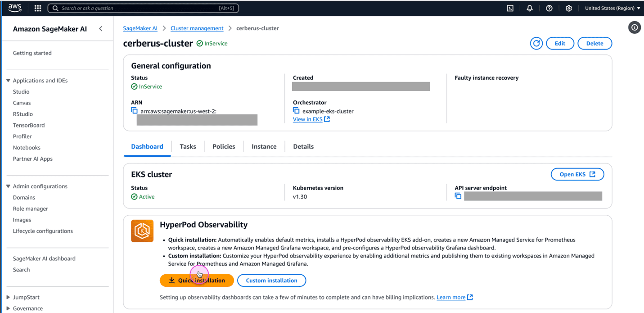Screen dimensions: 644x313
Task: Switch to the Policies tab
Action: [x=224, y=146]
